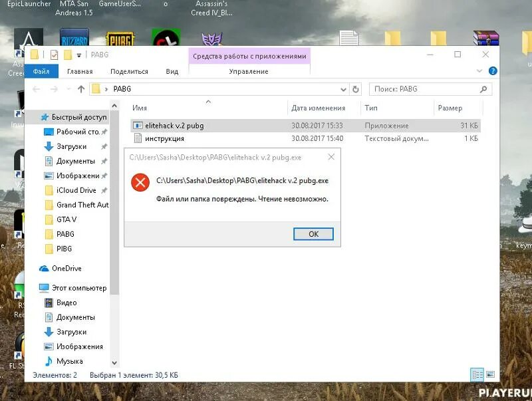Switch to the Вид tab
532x401 pixels.
point(172,71)
